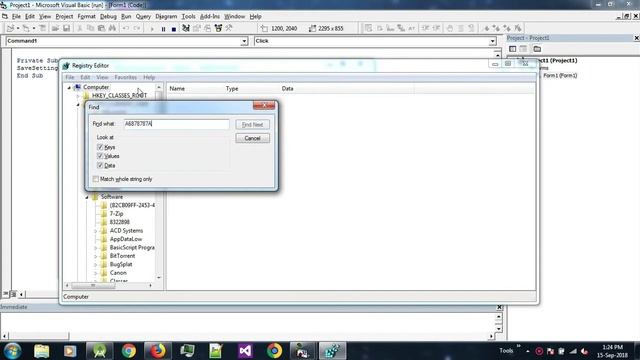Click the Type column header
Screen dimensions: 640x360
pyautogui.click(x=232, y=89)
